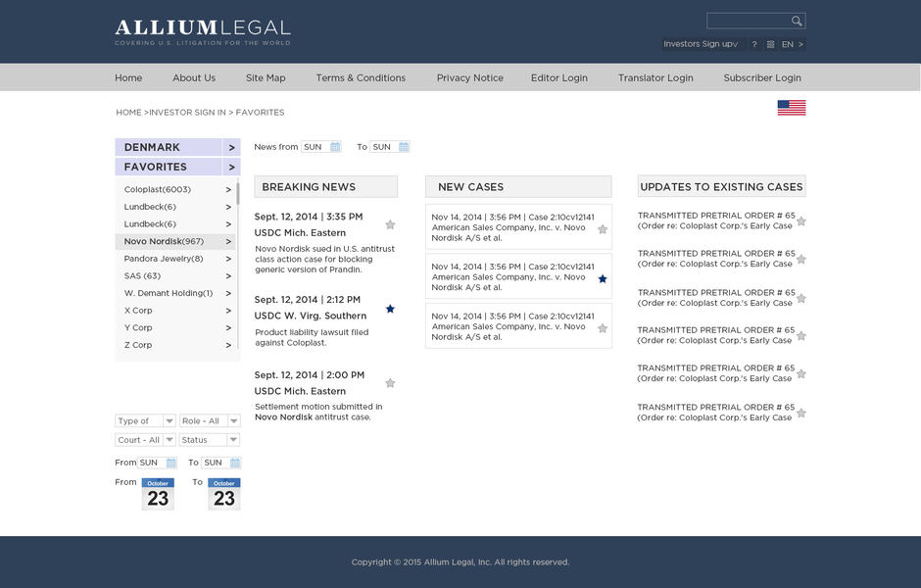This screenshot has width=921, height=588.
Task: Star the fourth pretrial order update
Action: click(801, 336)
